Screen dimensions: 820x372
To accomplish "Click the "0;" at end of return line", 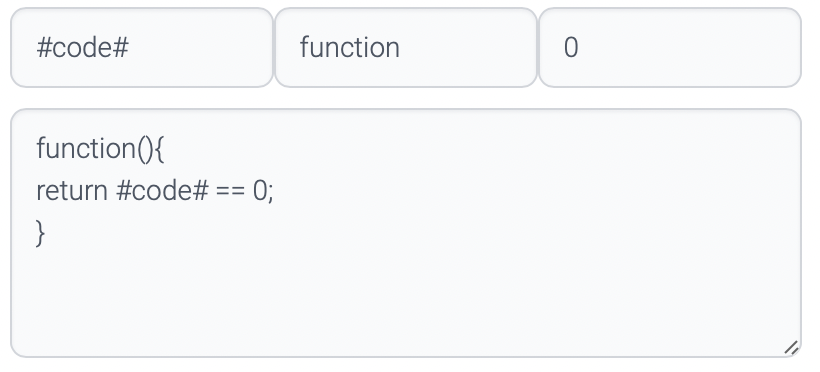I will tap(263, 191).
